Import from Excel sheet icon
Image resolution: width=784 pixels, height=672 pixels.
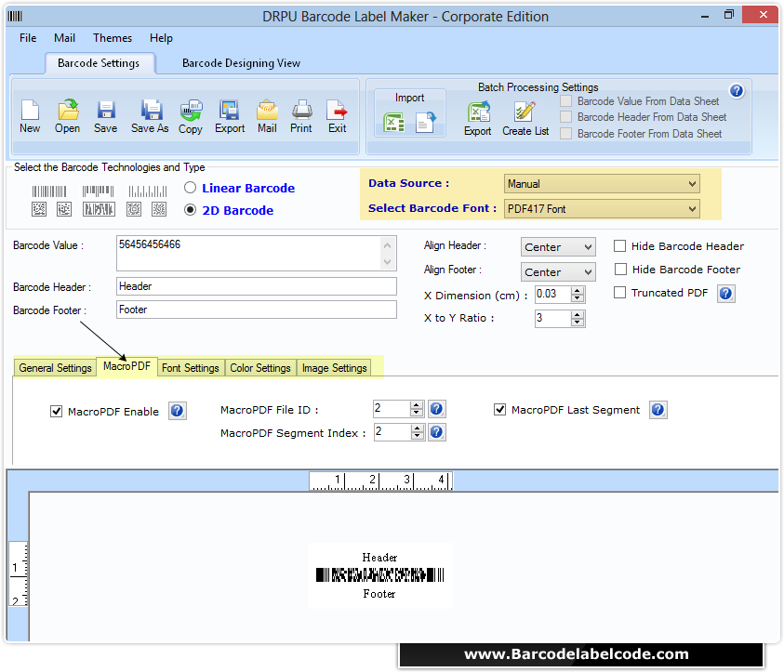coord(393,123)
